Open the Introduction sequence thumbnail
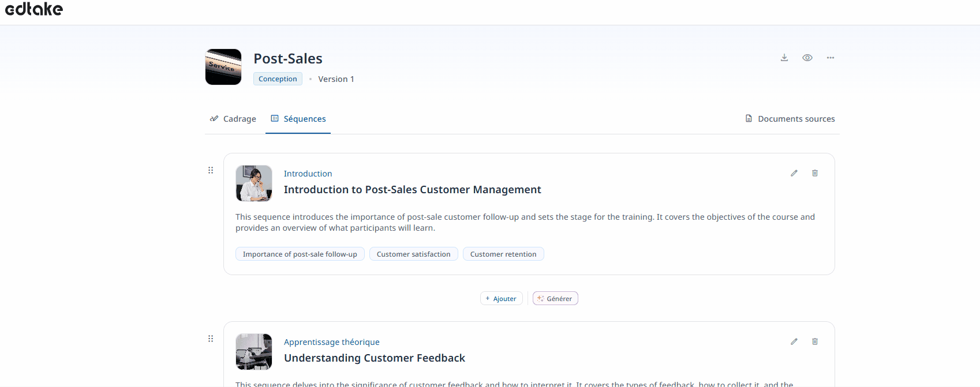The height and width of the screenshot is (387, 980). pos(254,183)
